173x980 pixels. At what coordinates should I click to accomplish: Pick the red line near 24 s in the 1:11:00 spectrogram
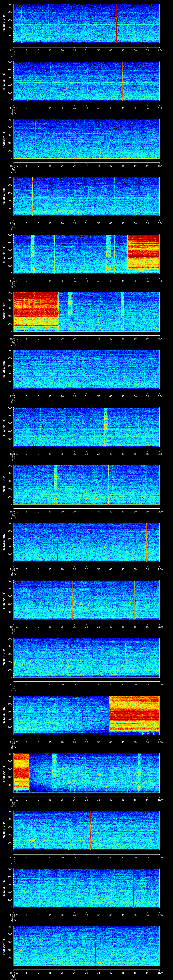(x=73, y=600)
